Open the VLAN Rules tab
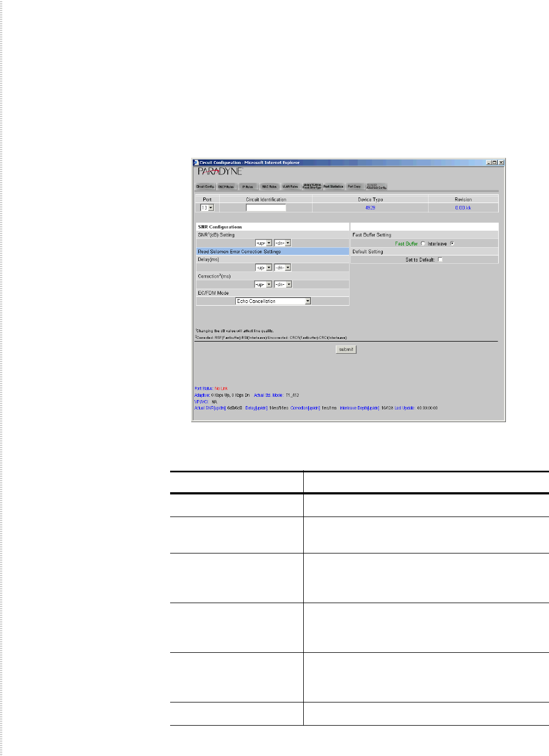This screenshot has height=756, width=549. [x=291, y=187]
